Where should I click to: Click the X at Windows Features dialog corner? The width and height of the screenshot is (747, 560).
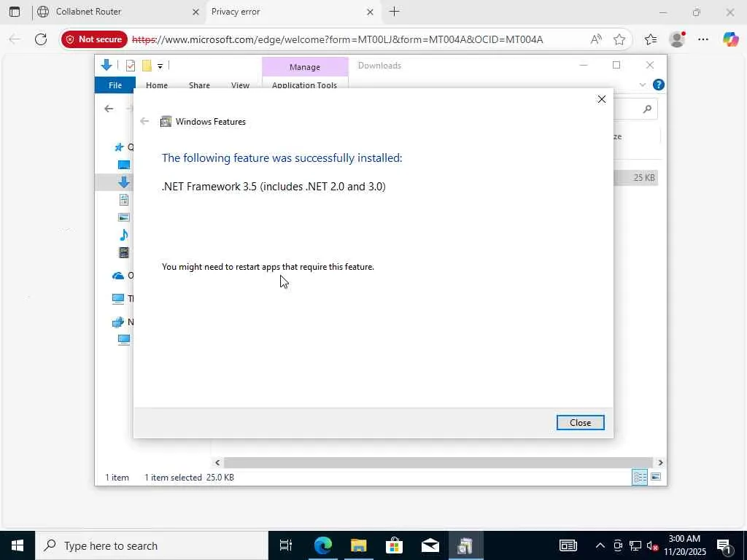coord(601,99)
